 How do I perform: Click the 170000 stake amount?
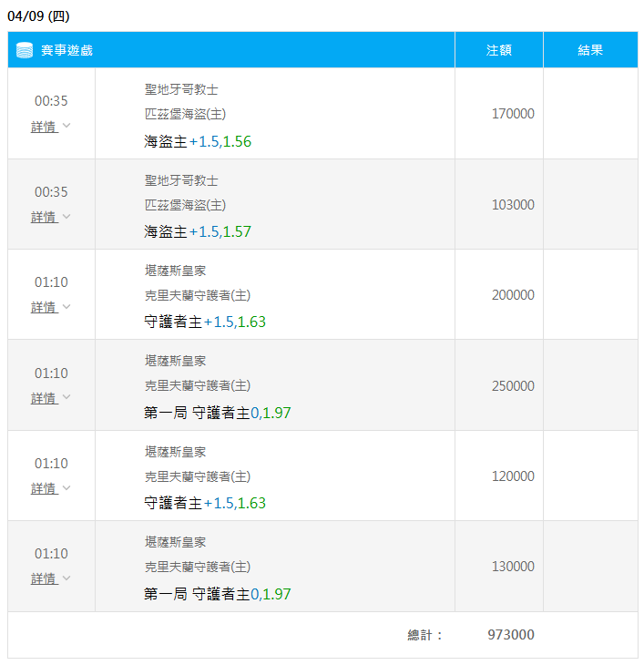tap(513, 114)
